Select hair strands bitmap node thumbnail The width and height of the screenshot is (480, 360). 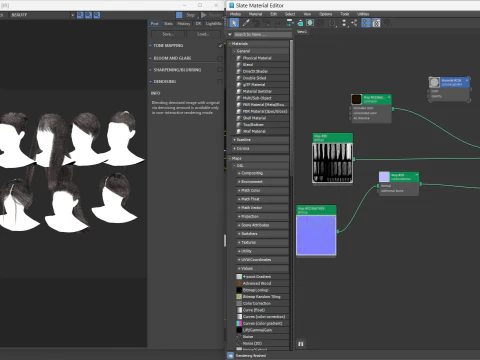click(x=332, y=163)
